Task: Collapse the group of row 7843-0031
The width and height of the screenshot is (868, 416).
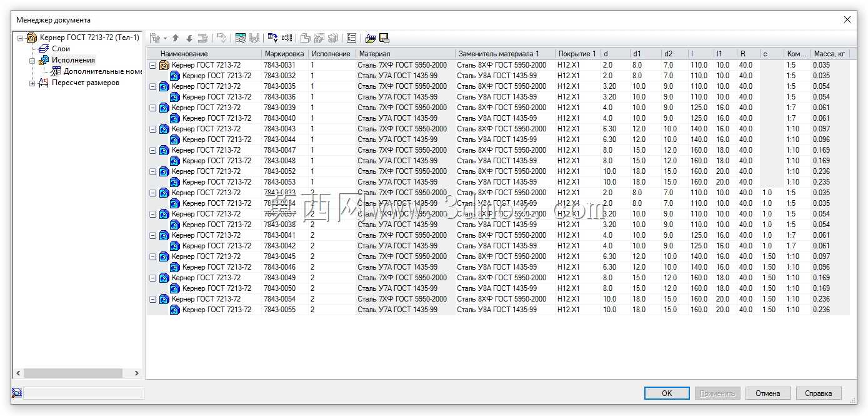Action: point(153,65)
